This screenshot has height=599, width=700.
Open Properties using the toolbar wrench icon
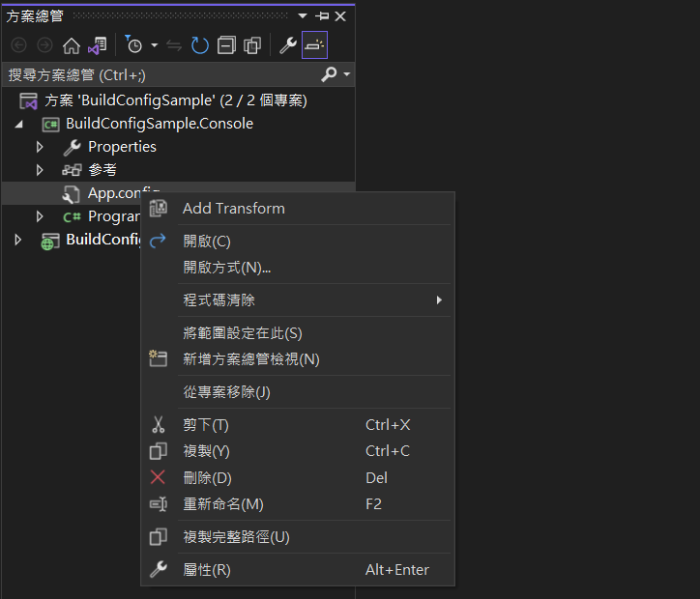coord(287,45)
